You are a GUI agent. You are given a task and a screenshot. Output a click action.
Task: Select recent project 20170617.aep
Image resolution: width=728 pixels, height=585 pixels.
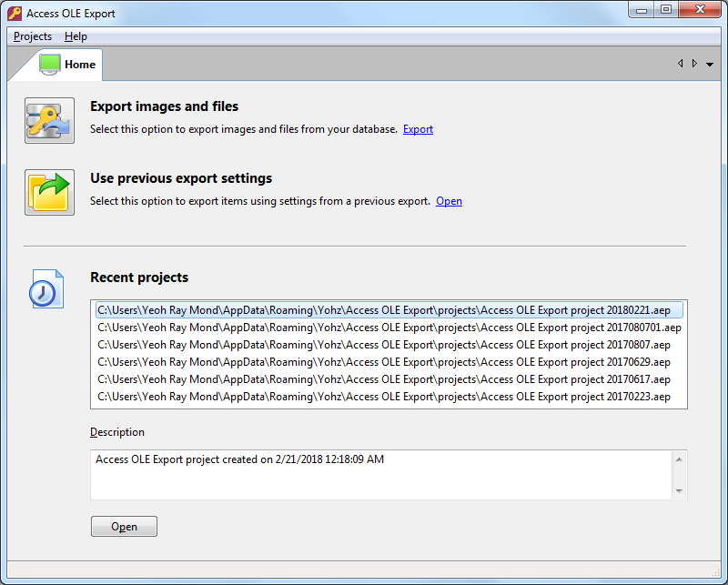(x=389, y=379)
